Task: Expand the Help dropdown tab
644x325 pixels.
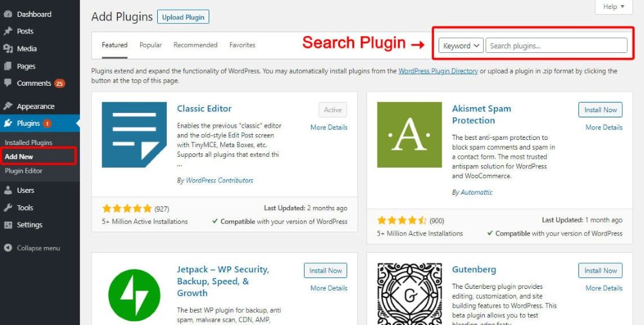Action: [x=614, y=6]
